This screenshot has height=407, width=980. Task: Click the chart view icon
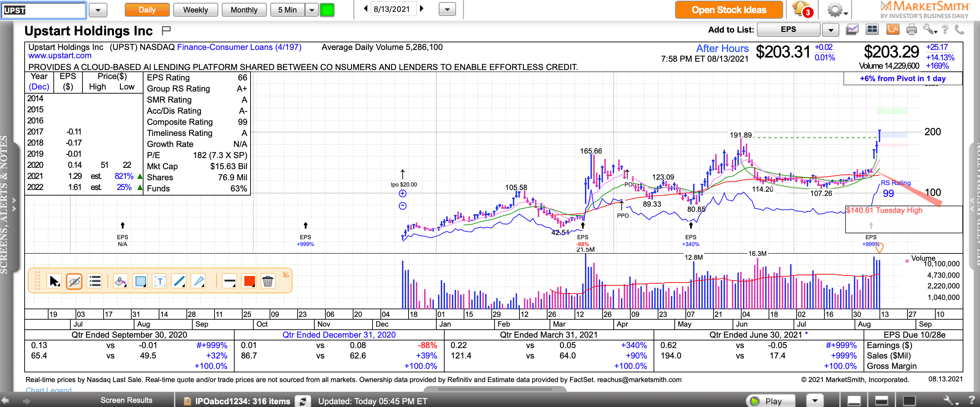tap(852, 29)
